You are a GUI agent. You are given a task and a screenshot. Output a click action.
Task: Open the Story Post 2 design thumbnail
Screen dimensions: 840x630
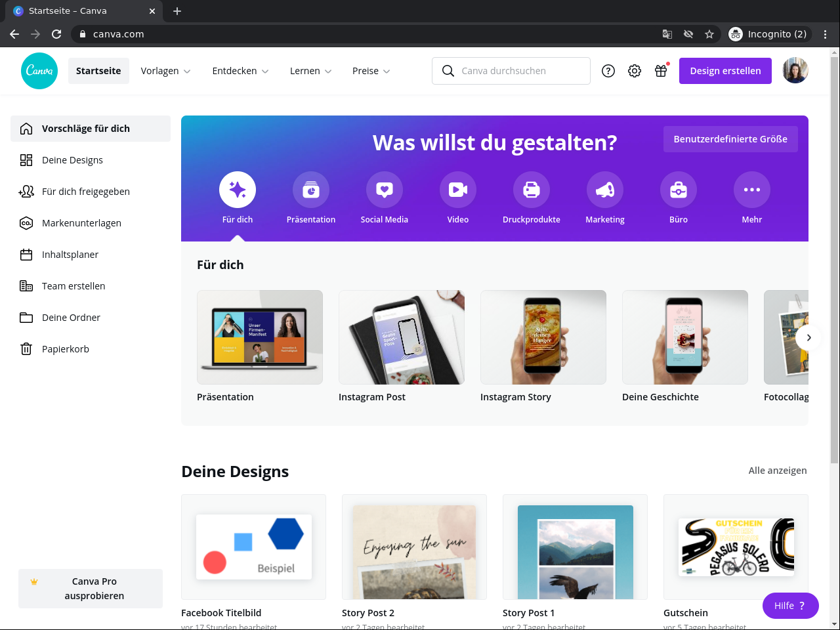click(x=414, y=547)
